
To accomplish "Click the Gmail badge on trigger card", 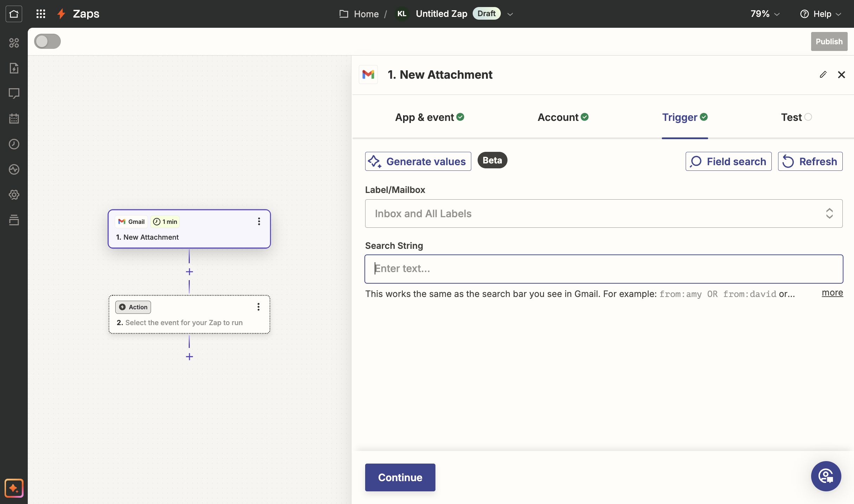I will (132, 221).
